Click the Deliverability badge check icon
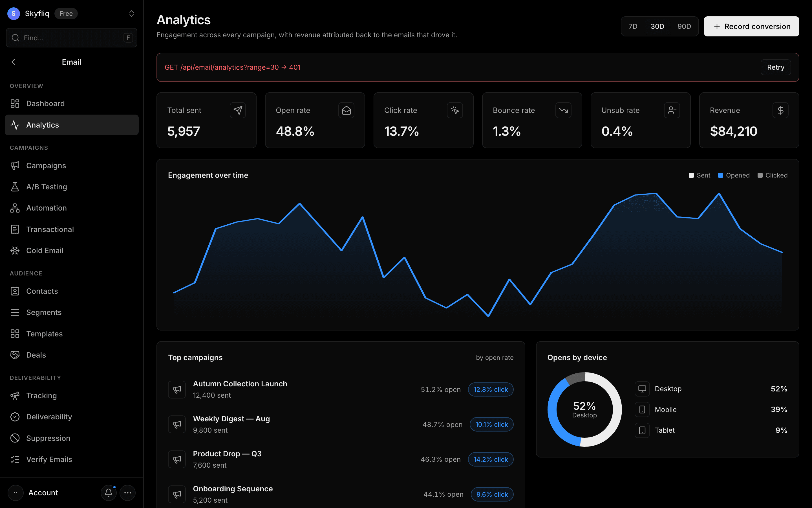Screen dimensions: 812x508 15,417
